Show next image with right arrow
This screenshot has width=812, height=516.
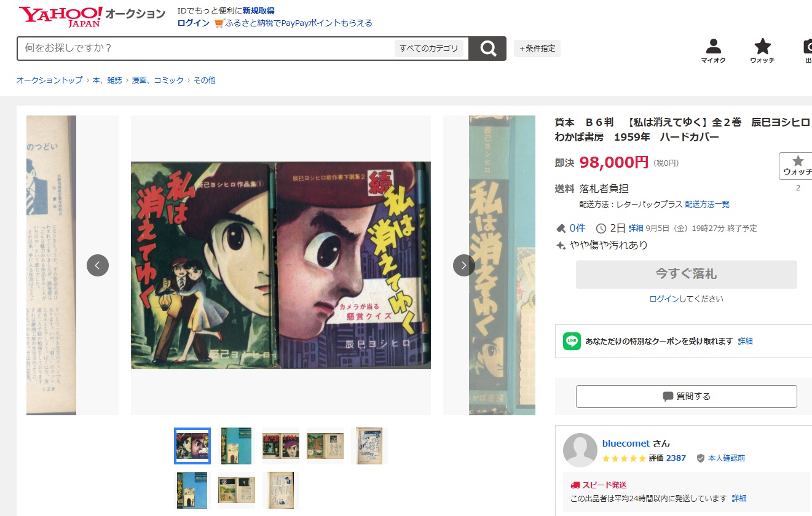tap(464, 265)
